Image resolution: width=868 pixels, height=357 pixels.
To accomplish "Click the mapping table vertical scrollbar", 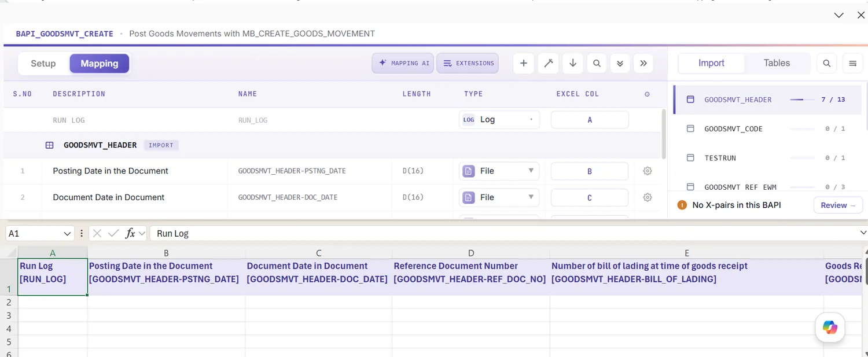I will pos(663,133).
